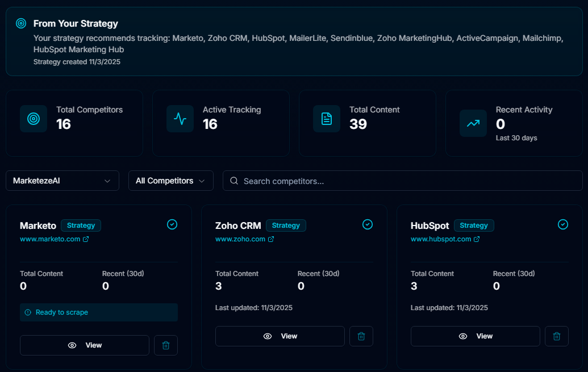Toggle the check badge on the Zoho CRM card
This screenshot has height=372, width=588.
(x=367, y=224)
